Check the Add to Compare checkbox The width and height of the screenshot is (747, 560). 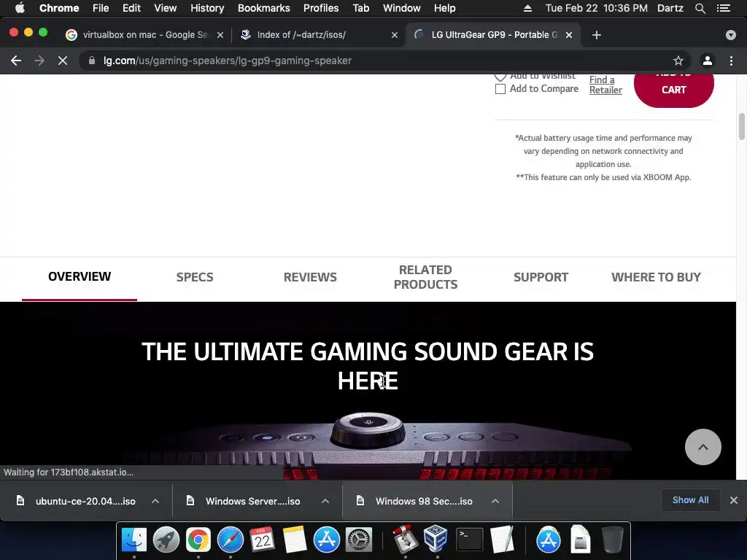(500, 89)
